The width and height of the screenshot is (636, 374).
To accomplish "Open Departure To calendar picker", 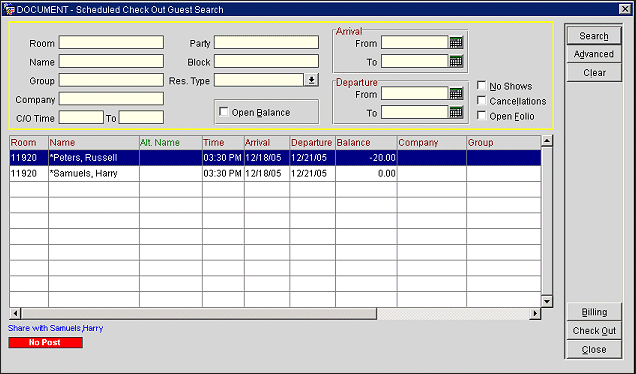I will pos(456,112).
